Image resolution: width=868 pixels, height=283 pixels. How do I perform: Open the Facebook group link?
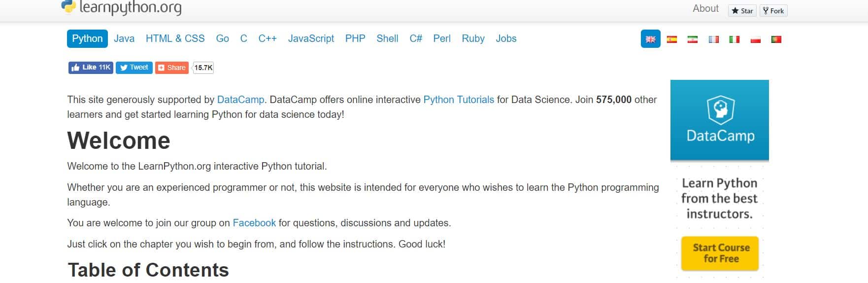coord(254,223)
